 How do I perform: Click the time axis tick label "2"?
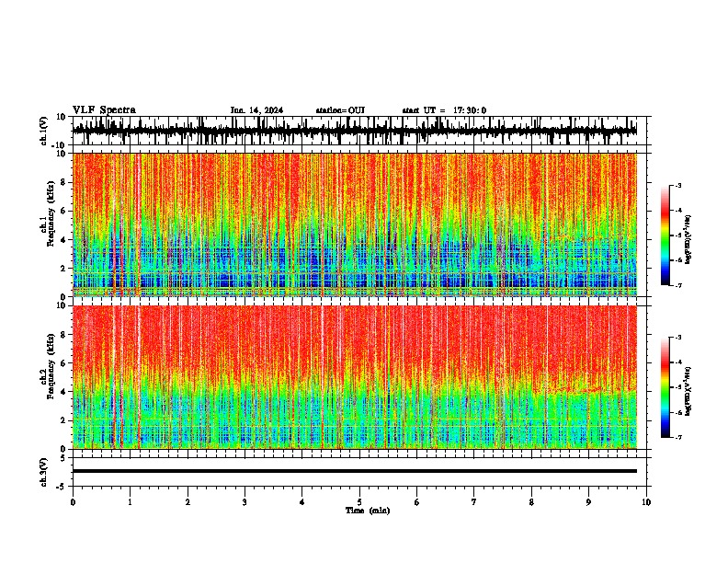(x=188, y=502)
